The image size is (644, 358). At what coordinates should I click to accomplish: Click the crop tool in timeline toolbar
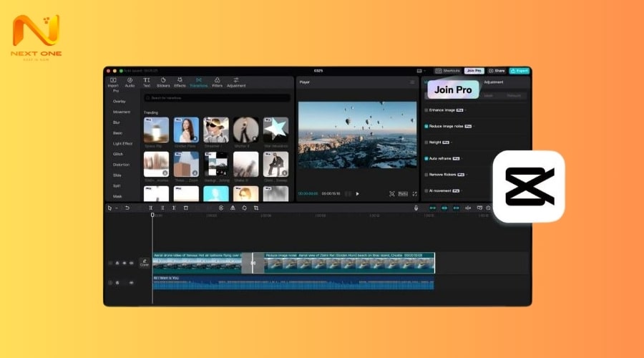pyautogui.click(x=256, y=208)
